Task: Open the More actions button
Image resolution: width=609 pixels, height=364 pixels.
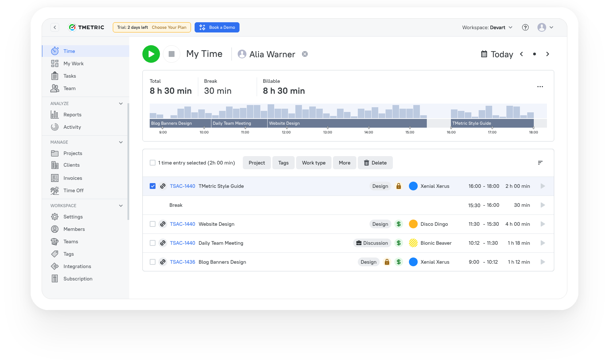Action: tap(345, 163)
